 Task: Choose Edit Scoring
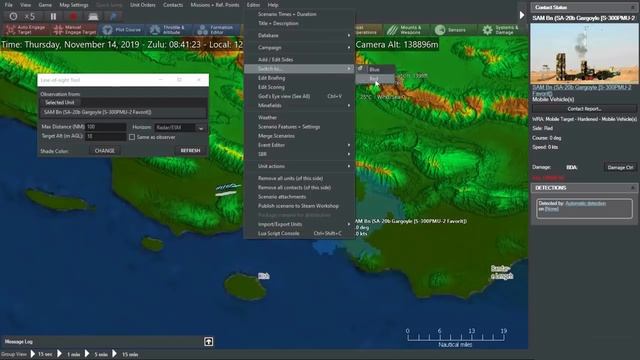299,87
